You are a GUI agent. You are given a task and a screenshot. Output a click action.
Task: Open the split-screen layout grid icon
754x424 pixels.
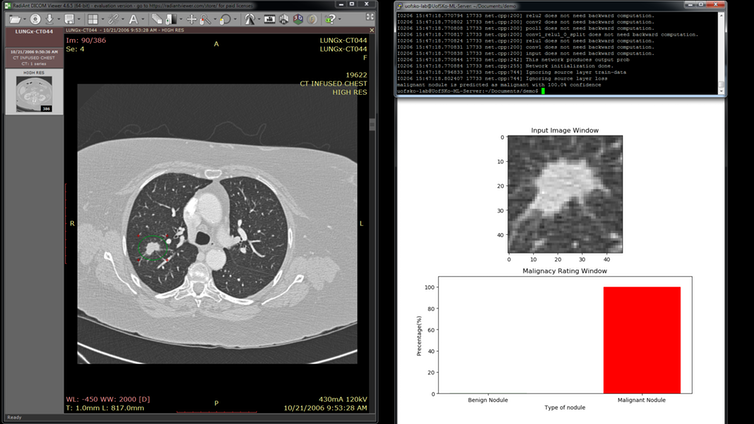point(92,18)
